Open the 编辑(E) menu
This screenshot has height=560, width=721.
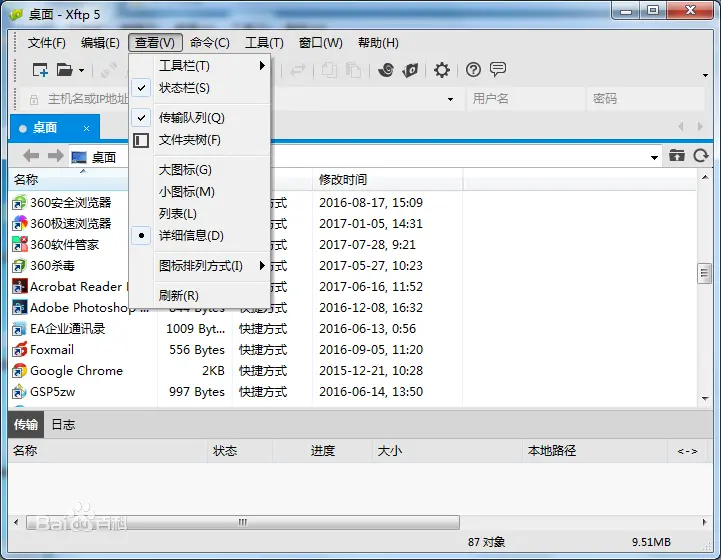tap(100, 43)
